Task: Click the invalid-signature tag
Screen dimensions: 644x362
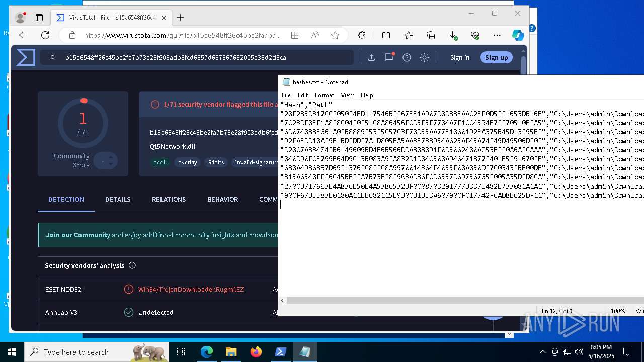Action: tap(256, 162)
